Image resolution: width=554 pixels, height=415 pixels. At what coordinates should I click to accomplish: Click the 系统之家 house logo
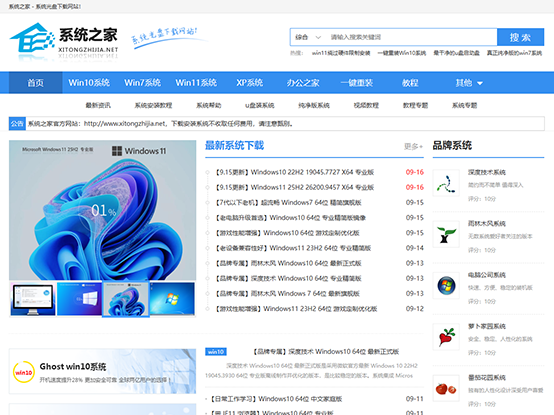point(64,42)
